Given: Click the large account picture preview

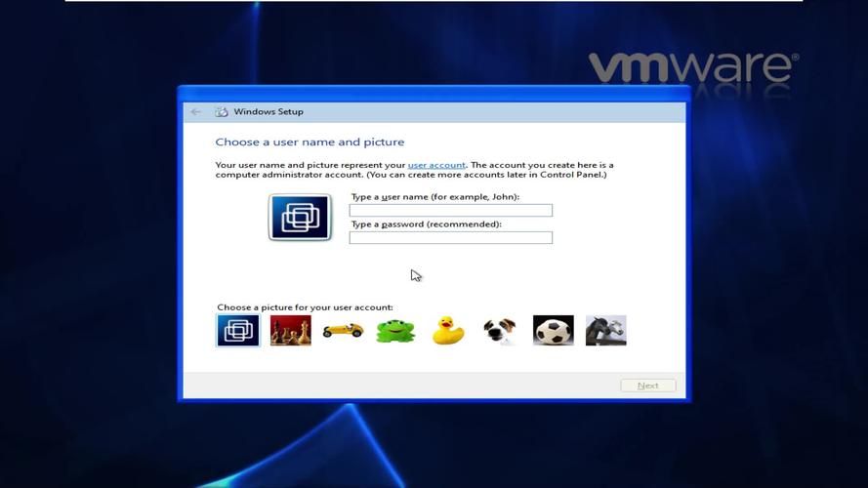Looking at the screenshot, I should coord(300,217).
